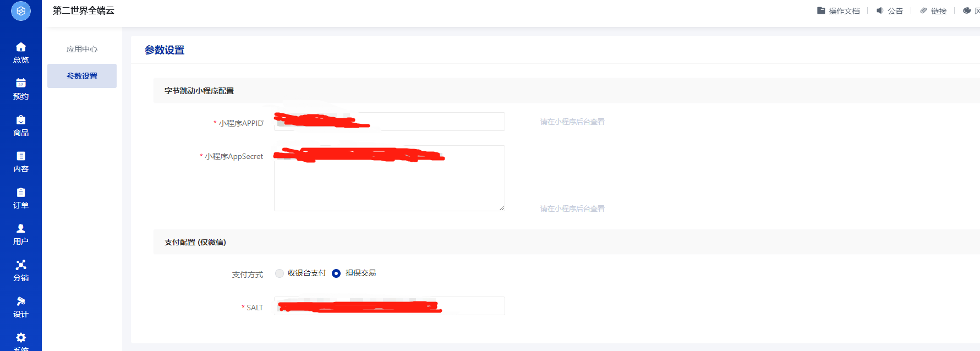The height and width of the screenshot is (351, 980).
Task: Open 应用中心 menu item
Action: pyautogui.click(x=82, y=49)
